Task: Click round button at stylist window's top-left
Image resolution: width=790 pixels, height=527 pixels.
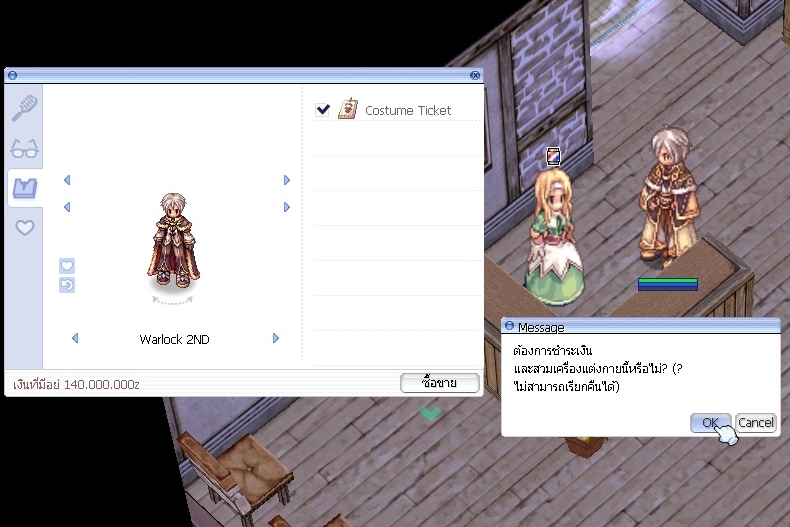Action: (x=12, y=75)
